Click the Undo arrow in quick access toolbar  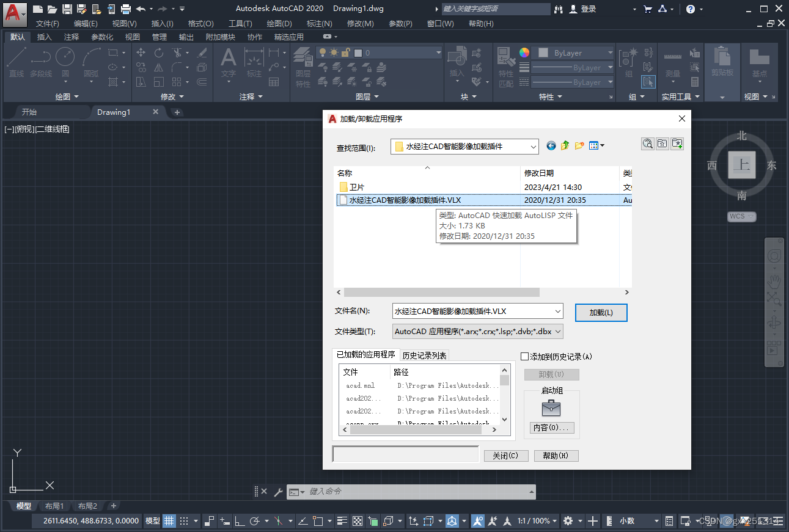[x=141, y=9]
